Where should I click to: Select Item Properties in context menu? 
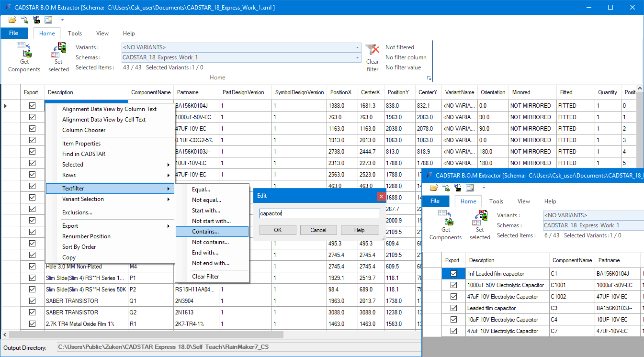tap(111, 144)
